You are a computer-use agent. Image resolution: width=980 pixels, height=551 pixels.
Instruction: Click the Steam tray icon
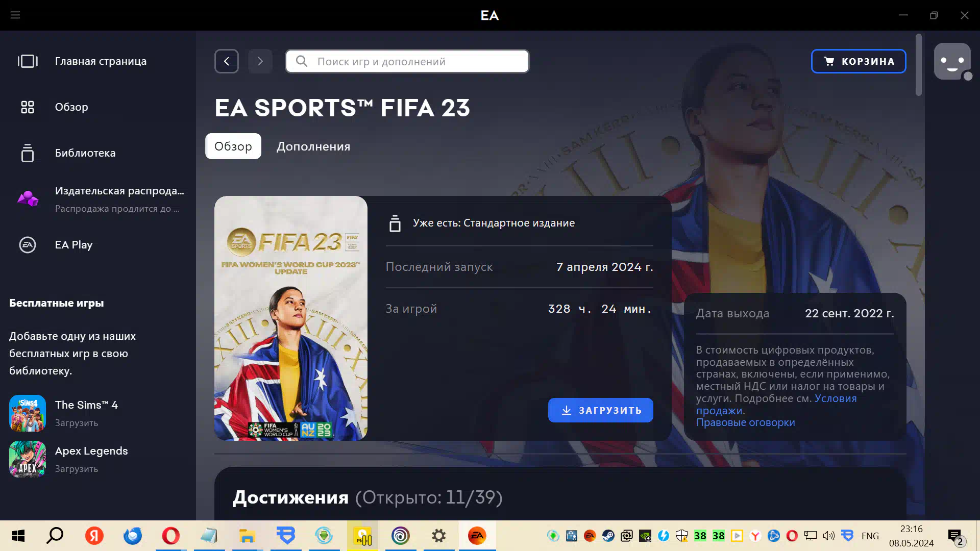click(x=608, y=536)
